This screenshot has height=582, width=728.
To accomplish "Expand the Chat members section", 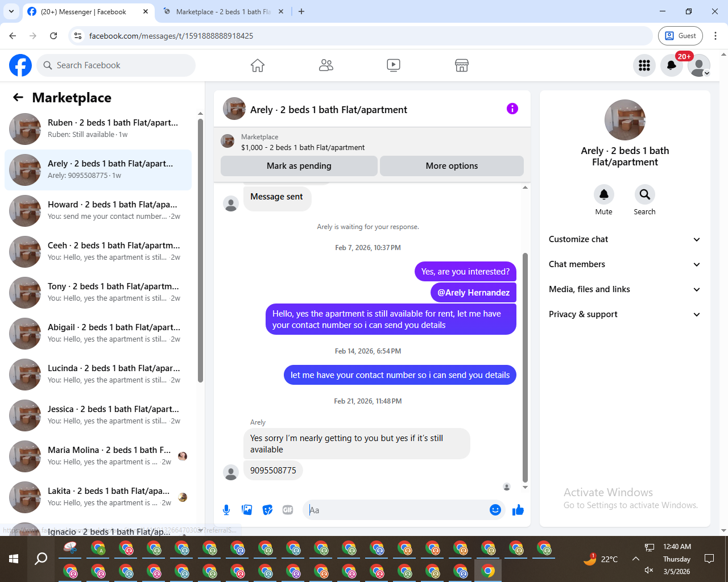I will [624, 264].
